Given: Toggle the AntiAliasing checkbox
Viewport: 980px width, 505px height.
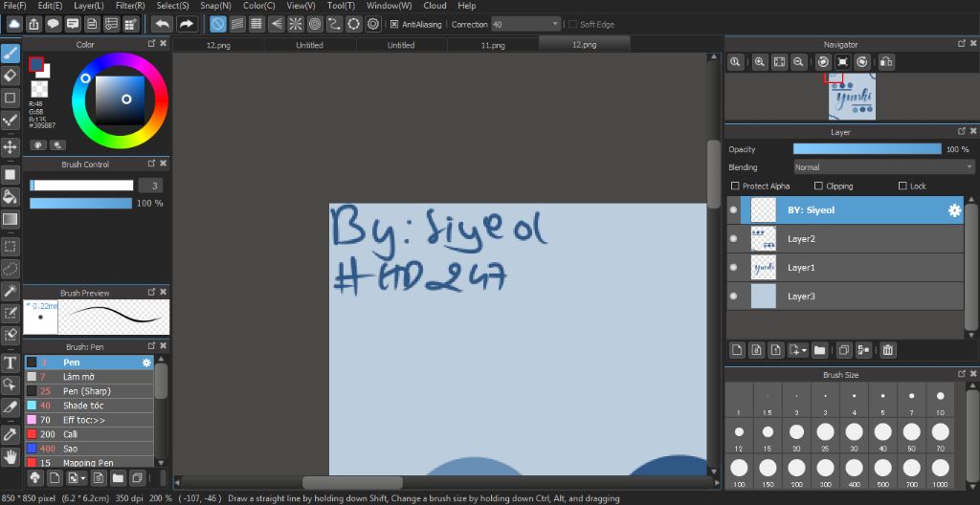Looking at the screenshot, I should click(394, 24).
